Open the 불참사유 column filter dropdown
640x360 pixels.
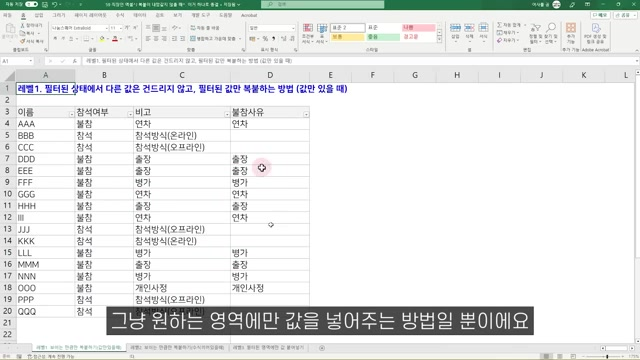tap(306, 114)
